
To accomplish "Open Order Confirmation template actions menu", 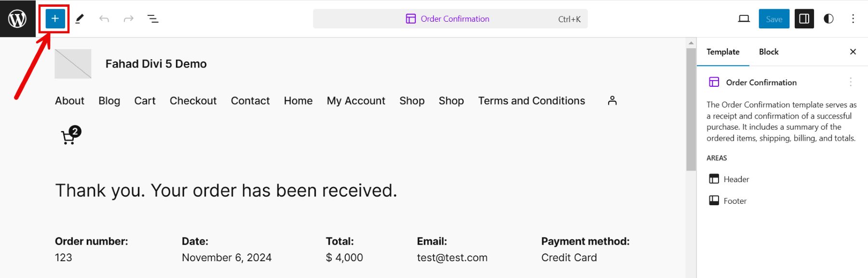I will click(x=850, y=82).
